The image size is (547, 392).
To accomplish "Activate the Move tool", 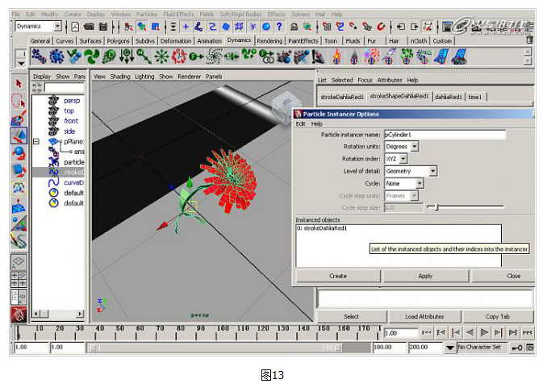I will coord(19,136).
